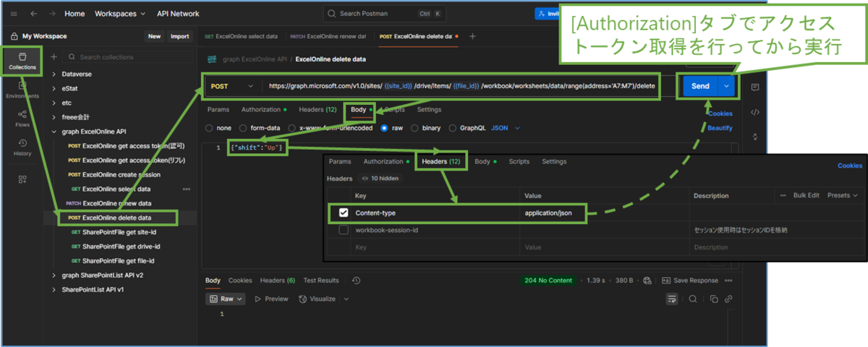Click the Beautify link
This screenshot has width=868, height=347.
[x=720, y=128]
